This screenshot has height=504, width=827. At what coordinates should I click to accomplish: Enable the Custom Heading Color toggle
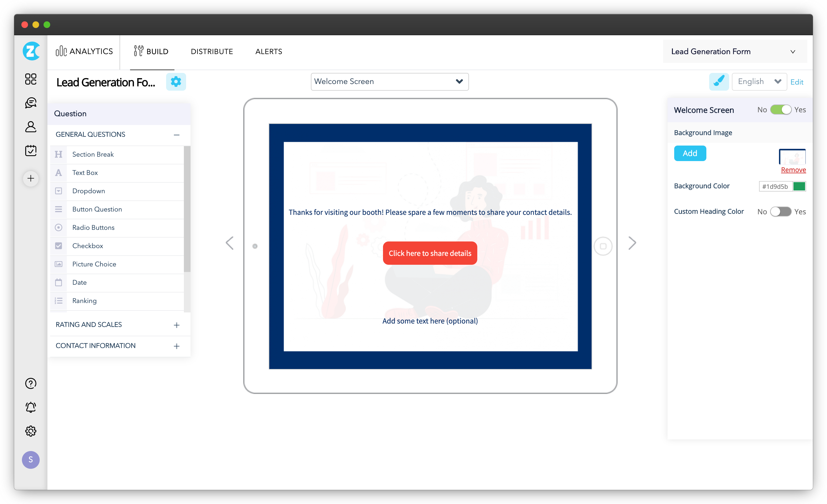[780, 212]
